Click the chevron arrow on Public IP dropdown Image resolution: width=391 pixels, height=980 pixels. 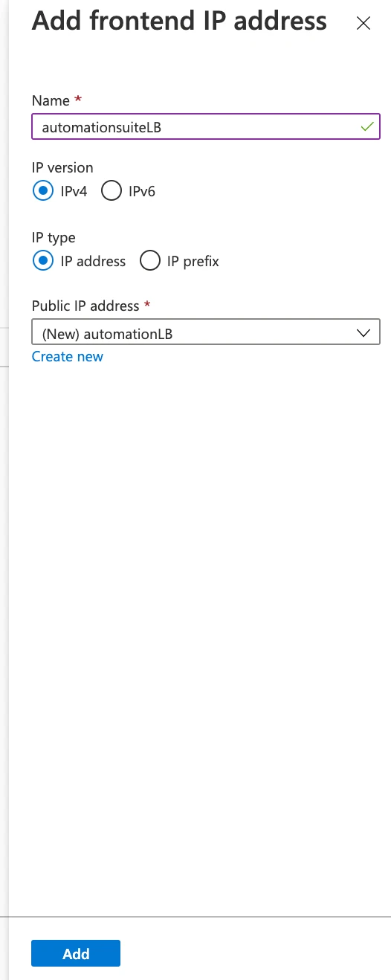[x=363, y=333]
